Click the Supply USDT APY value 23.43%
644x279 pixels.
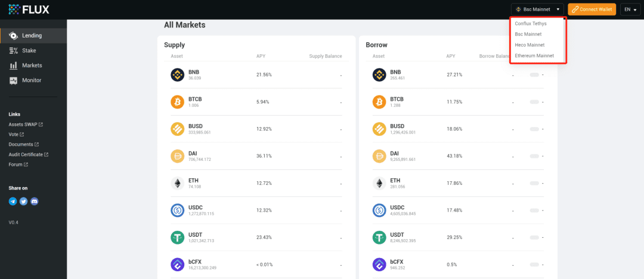point(264,237)
